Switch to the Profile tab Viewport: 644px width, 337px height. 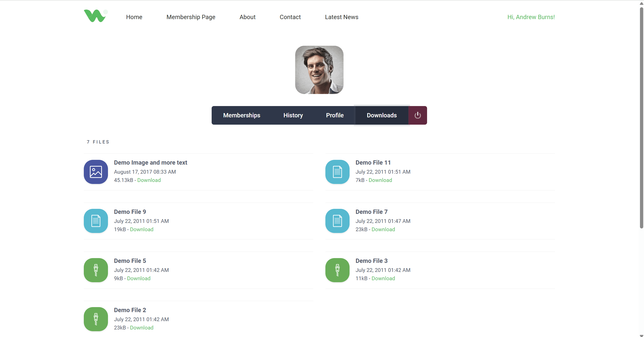335,115
